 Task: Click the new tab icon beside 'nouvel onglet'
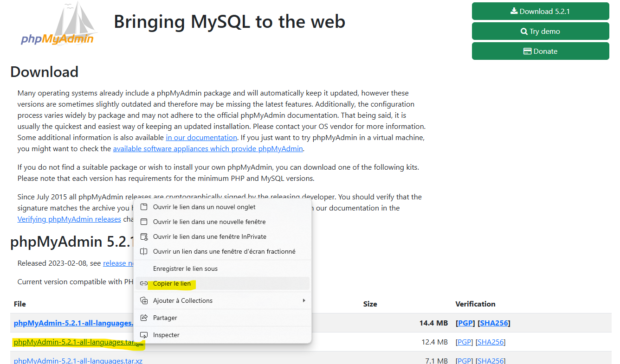click(144, 207)
